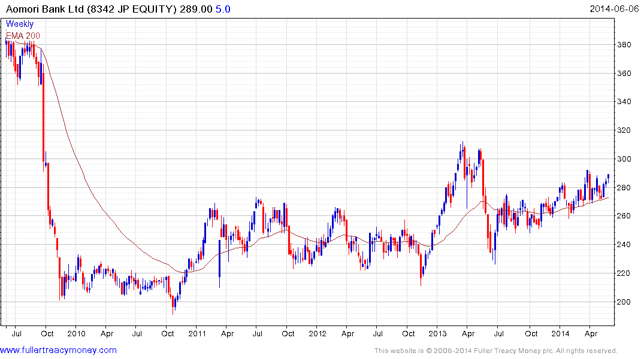Select the 380 price axis label
The image size is (644, 359).
point(624,45)
